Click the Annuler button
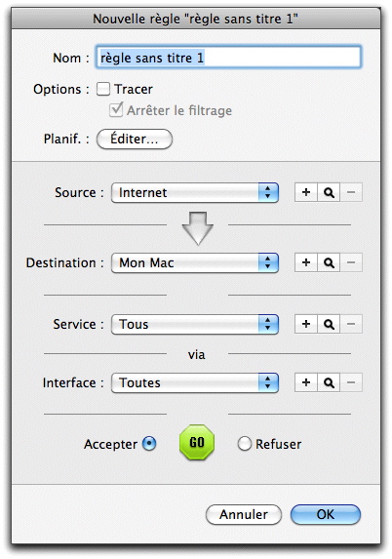The height and width of the screenshot is (559, 392). 244,514
